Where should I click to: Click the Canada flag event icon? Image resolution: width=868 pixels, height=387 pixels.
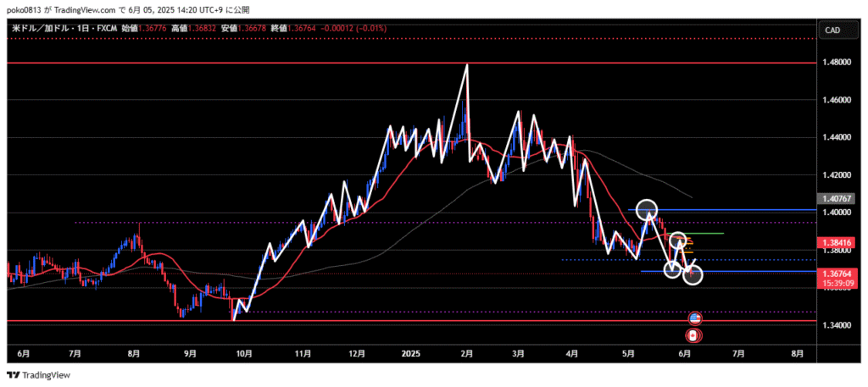coord(693,335)
